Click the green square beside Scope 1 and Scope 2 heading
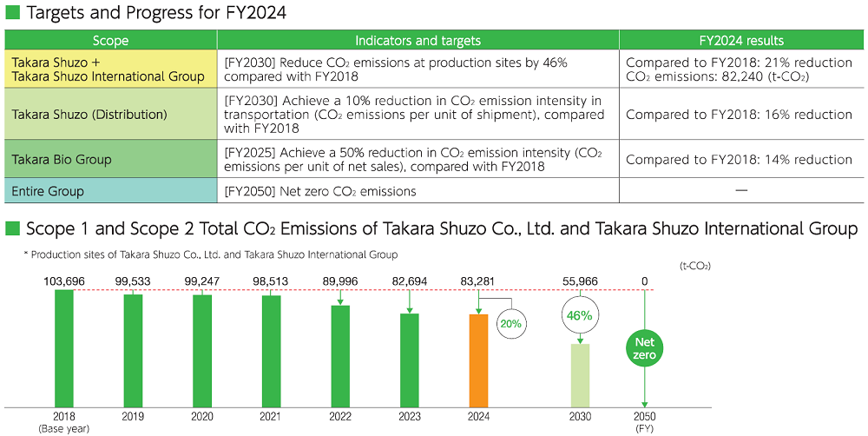Viewport: 868px width, 436px height. tap(12, 229)
